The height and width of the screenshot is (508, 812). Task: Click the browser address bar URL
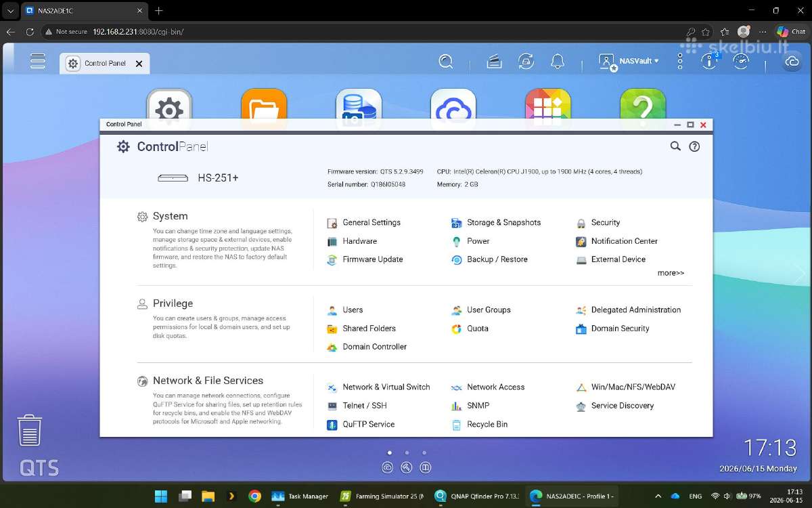click(x=138, y=32)
